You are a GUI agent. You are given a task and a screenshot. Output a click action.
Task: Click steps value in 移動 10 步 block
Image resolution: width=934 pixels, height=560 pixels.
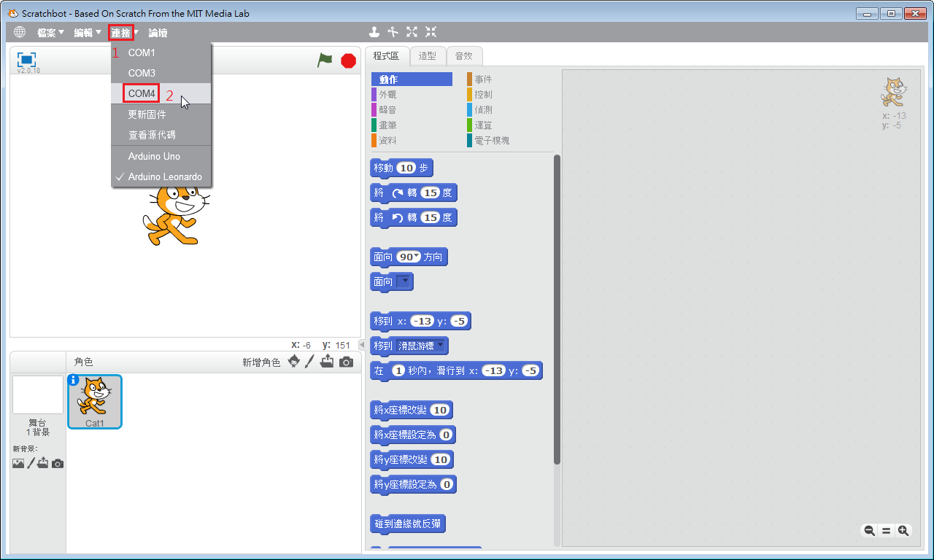coord(406,168)
